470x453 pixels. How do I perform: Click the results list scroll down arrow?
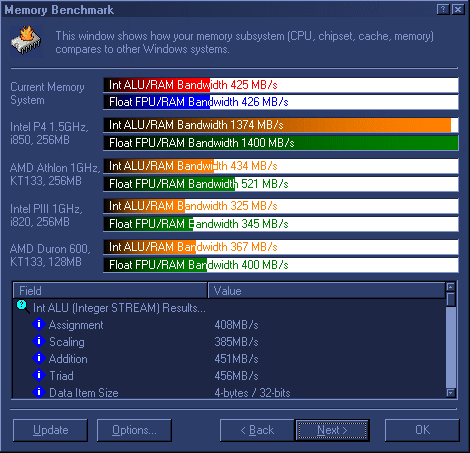451,393
